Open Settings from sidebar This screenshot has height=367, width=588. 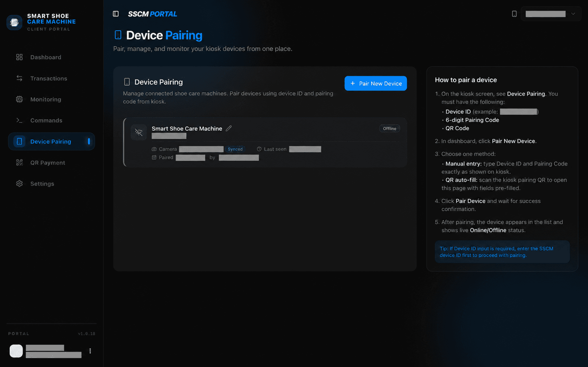click(52, 184)
